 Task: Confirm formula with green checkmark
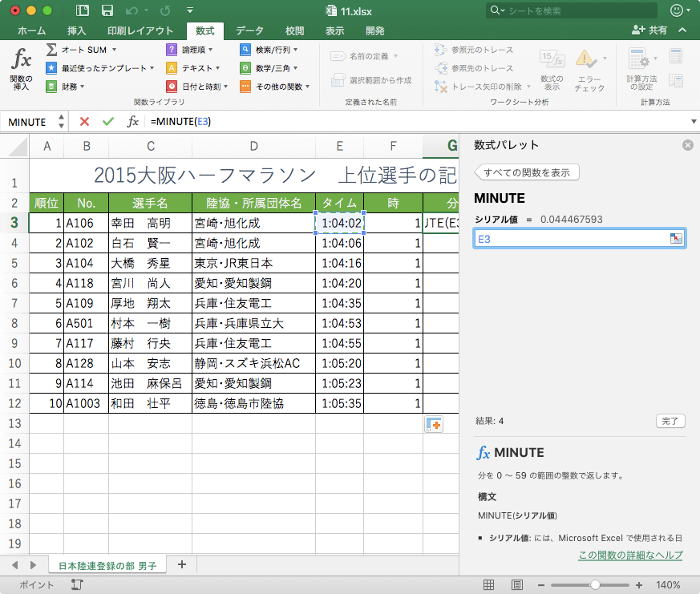click(x=107, y=121)
